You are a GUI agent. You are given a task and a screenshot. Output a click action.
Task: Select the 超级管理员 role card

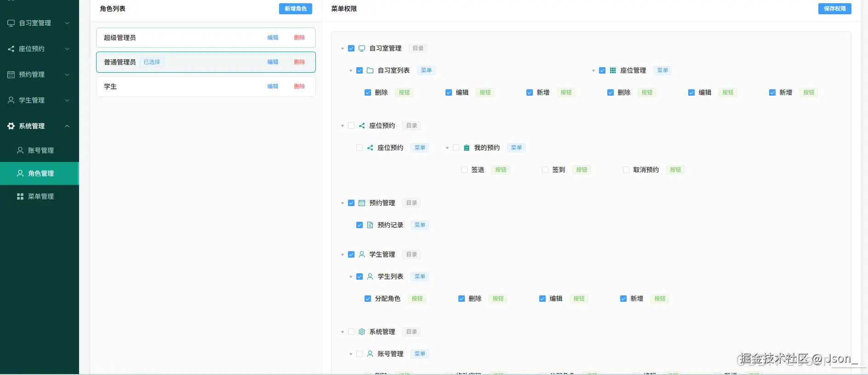click(x=206, y=38)
